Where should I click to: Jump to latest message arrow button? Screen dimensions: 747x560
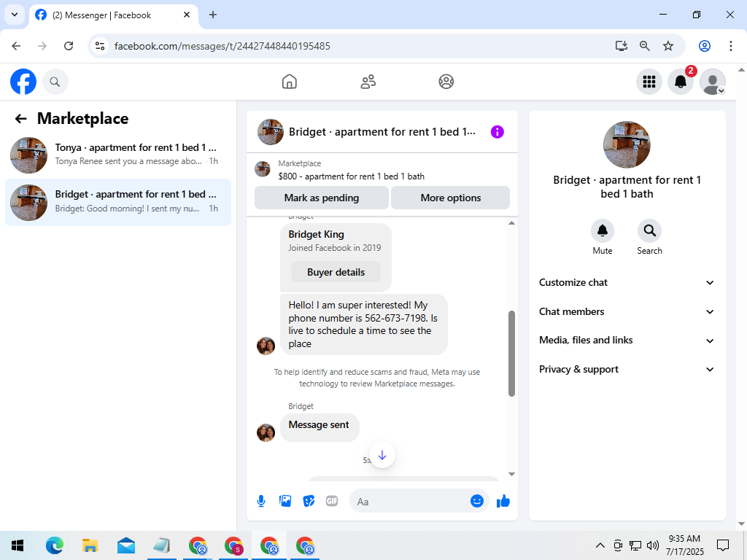click(x=382, y=455)
